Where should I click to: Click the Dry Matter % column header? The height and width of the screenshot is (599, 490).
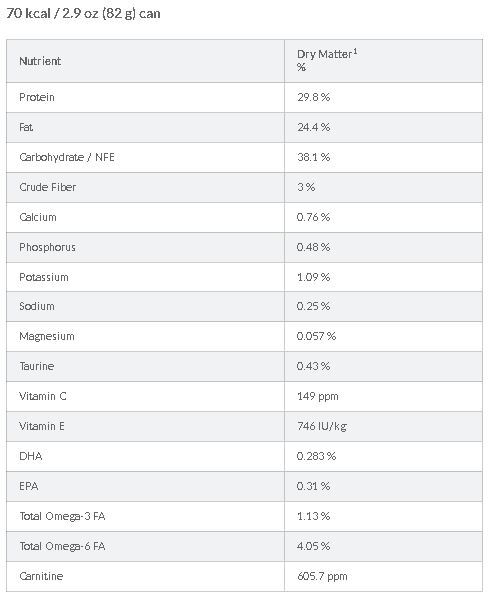[327, 60]
